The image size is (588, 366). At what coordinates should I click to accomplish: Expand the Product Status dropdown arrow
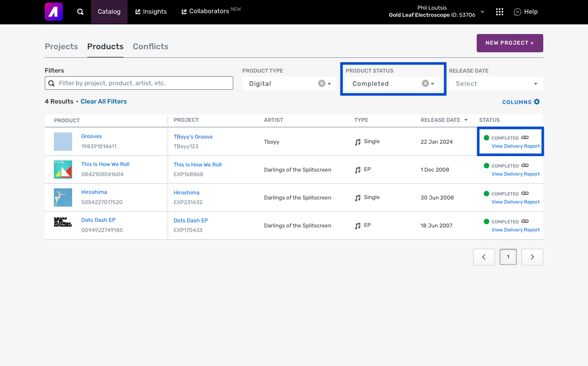point(433,84)
